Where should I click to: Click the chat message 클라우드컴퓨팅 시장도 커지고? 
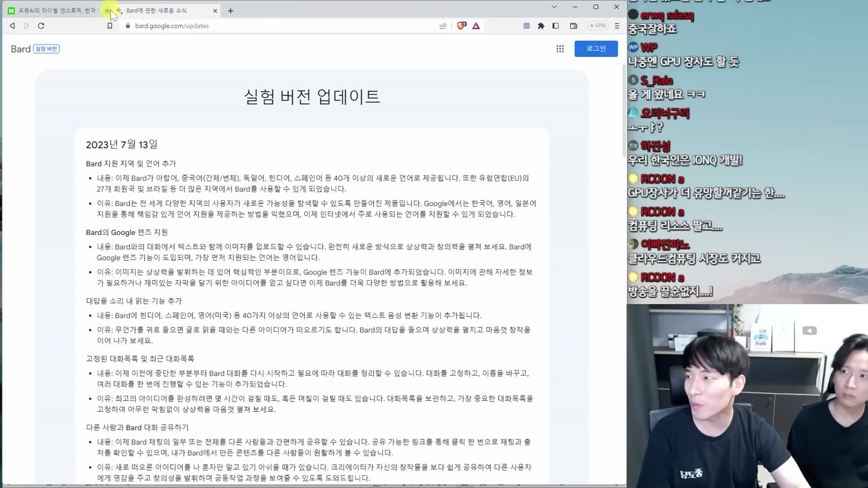(694, 259)
